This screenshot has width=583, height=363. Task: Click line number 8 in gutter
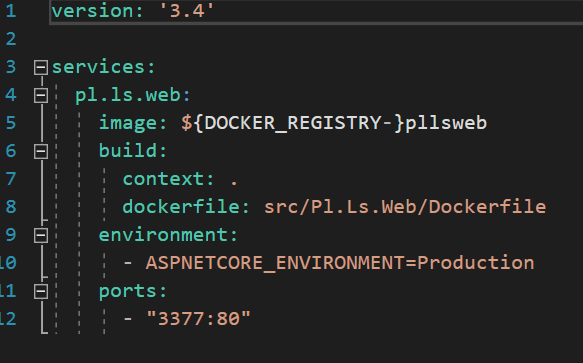pyautogui.click(x=11, y=207)
